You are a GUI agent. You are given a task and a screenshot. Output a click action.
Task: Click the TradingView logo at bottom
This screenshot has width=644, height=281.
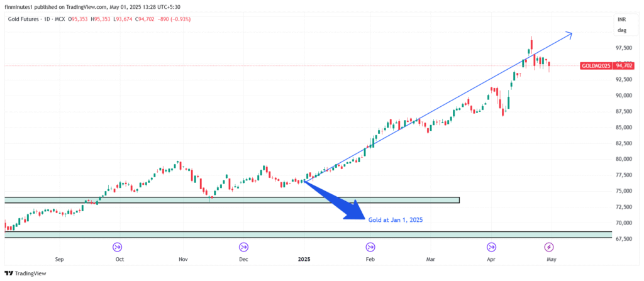[25, 273]
